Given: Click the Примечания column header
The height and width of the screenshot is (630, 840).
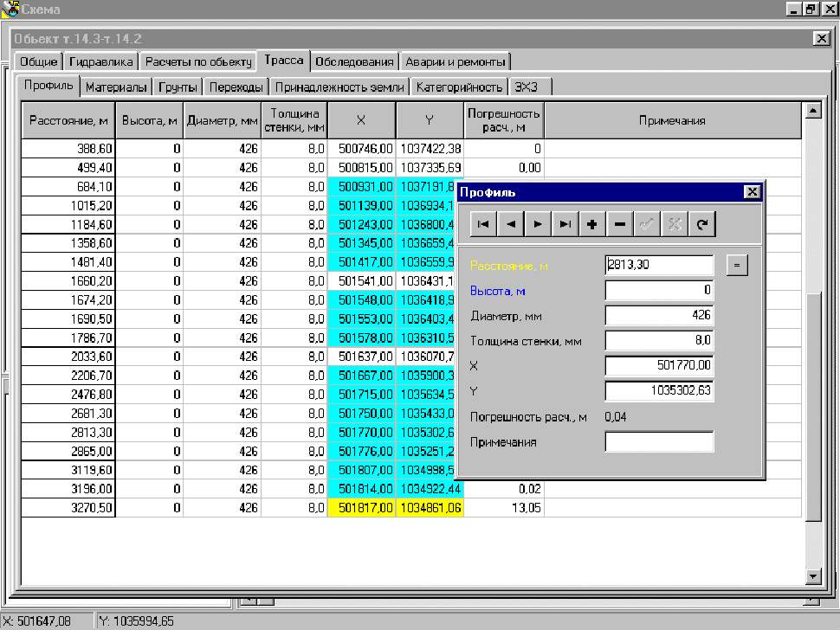Looking at the screenshot, I should tap(673, 120).
